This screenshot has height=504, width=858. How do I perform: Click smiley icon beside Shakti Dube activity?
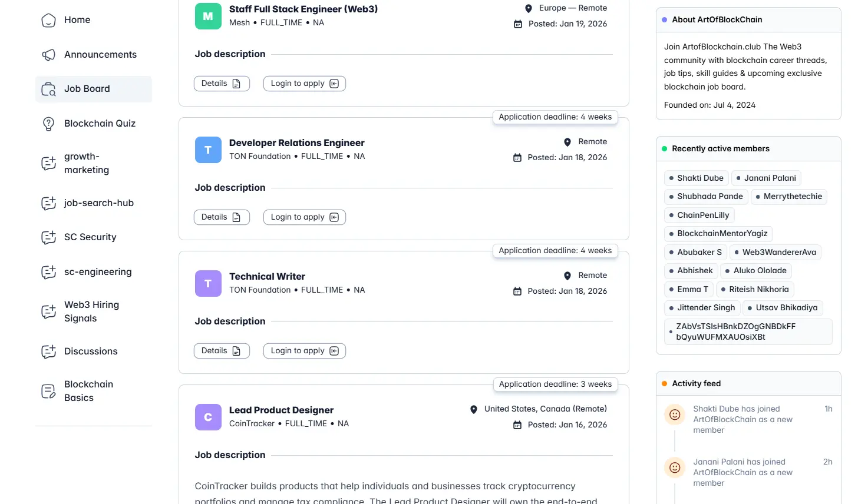(x=675, y=415)
